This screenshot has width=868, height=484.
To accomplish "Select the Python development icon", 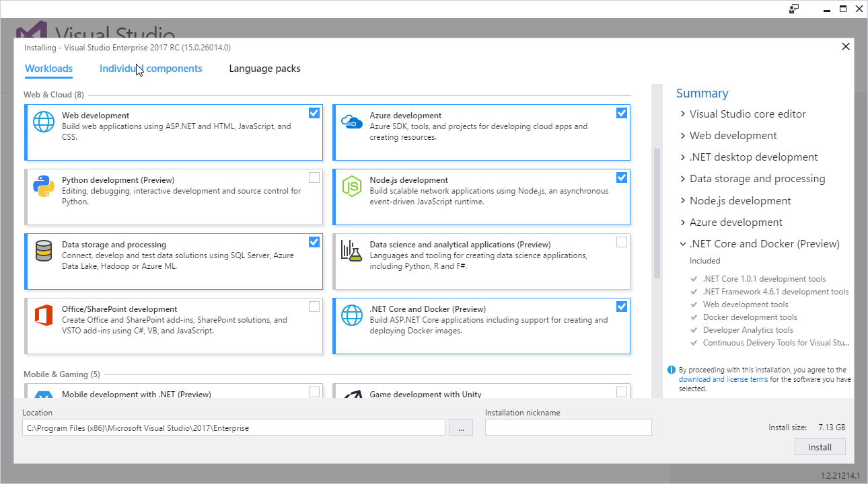I will (x=44, y=186).
